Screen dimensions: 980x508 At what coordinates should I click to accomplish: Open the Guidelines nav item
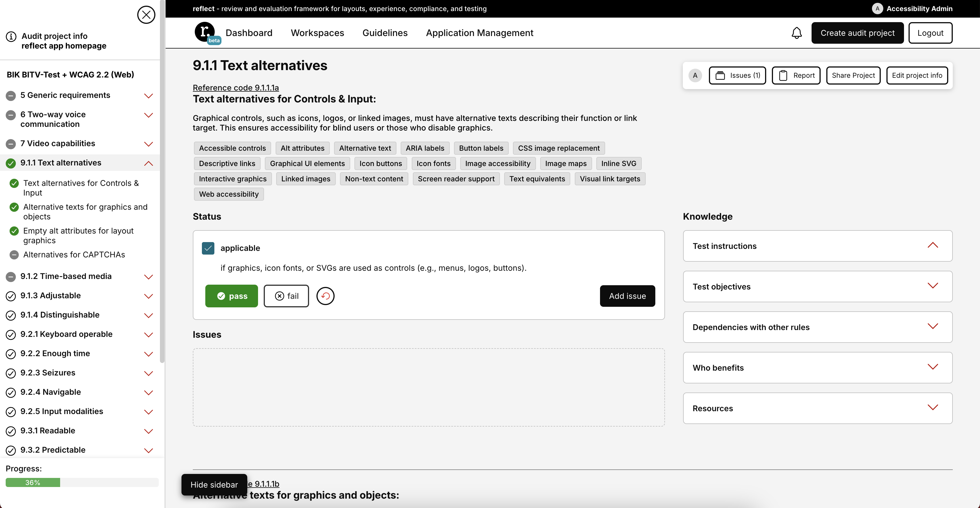tap(385, 33)
